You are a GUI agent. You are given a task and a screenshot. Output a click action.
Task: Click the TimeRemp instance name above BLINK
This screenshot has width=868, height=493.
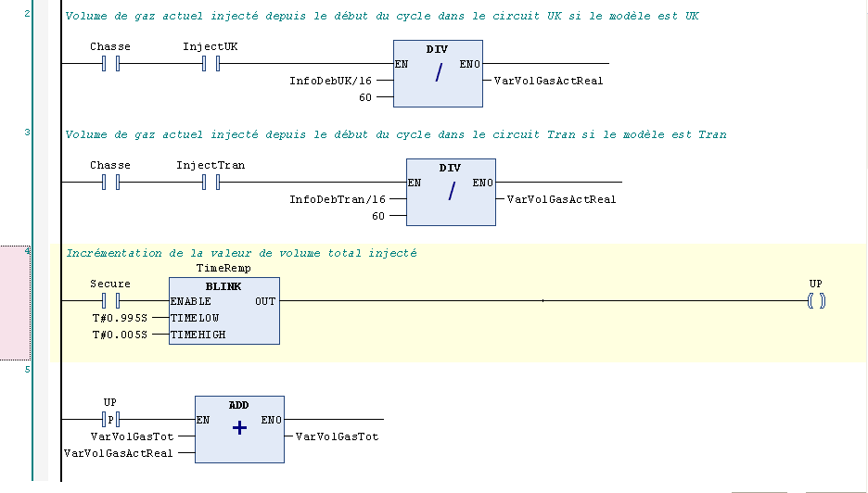(223, 268)
